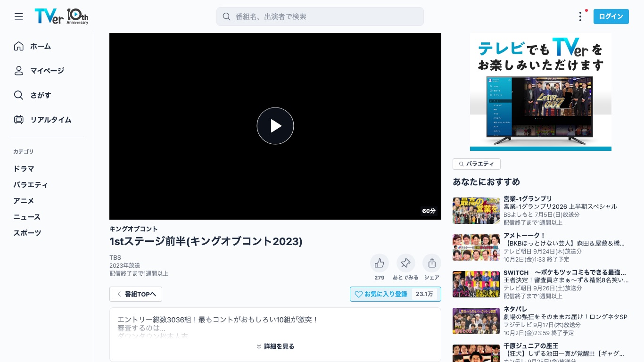Click the My Page person icon

click(x=19, y=71)
